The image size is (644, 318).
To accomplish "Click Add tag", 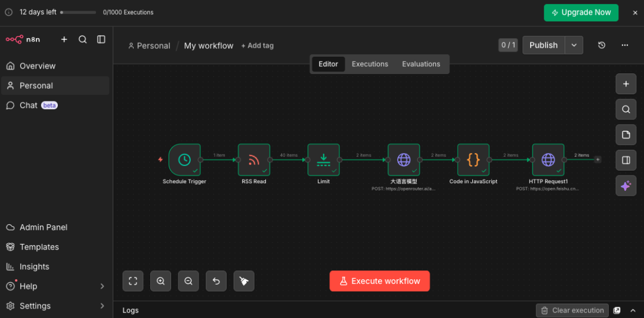I will (257, 45).
